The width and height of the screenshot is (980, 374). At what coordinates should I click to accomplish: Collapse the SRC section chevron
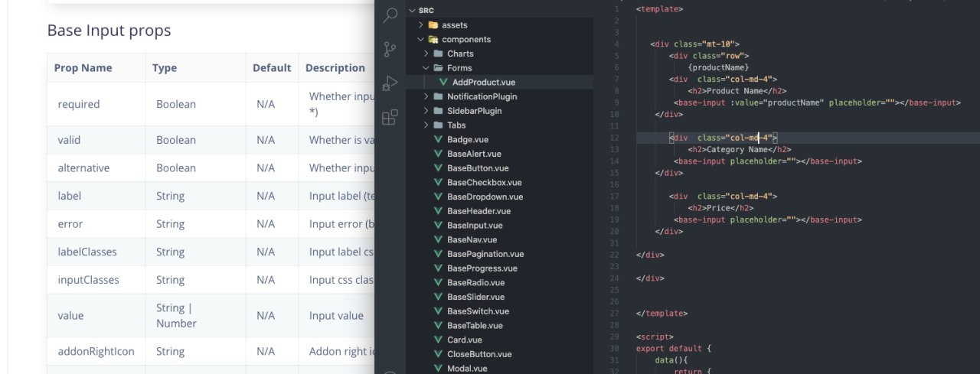point(412,11)
